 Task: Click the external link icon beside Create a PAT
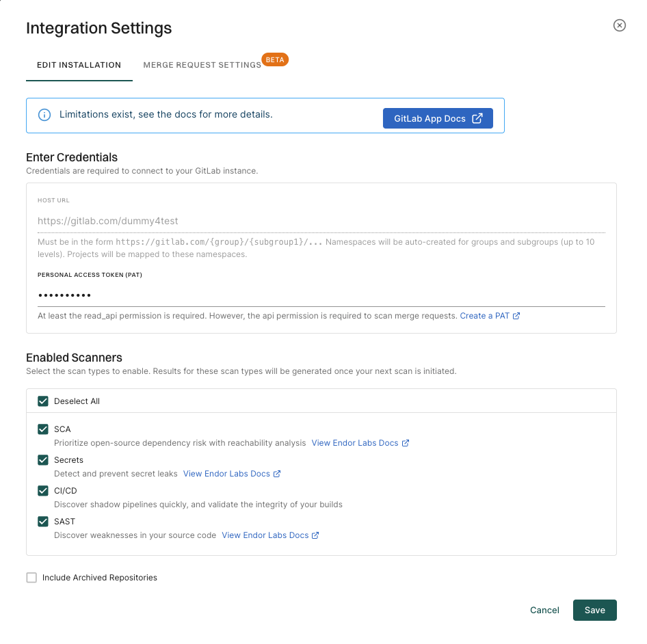point(516,315)
